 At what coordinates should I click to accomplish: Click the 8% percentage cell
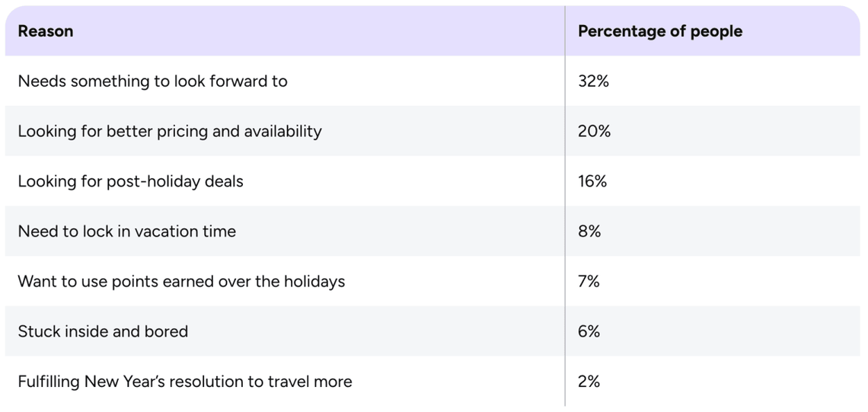click(x=589, y=232)
